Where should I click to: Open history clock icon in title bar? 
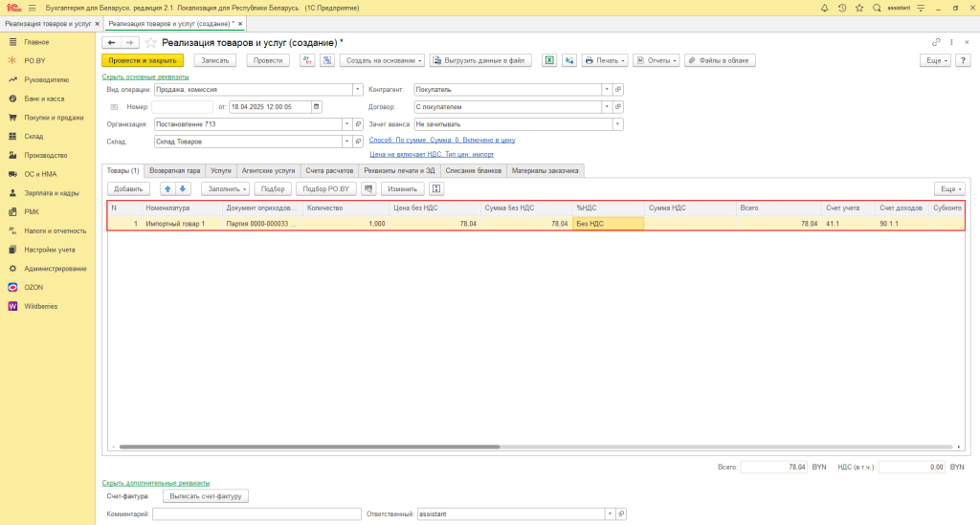coord(842,8)
